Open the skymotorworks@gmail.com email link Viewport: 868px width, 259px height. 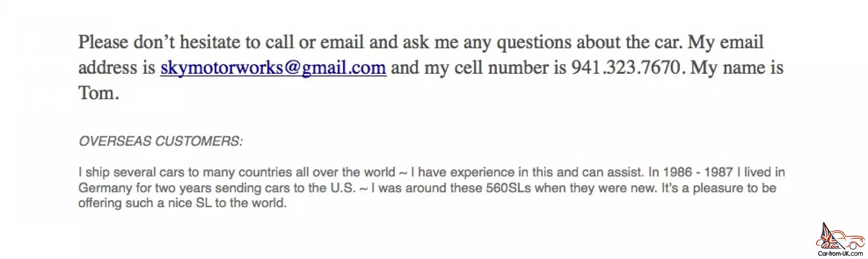tap(273, 68)
